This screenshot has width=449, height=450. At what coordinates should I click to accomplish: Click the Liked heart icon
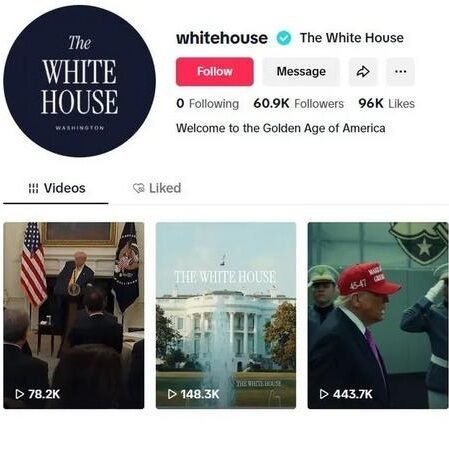(138, 188)
